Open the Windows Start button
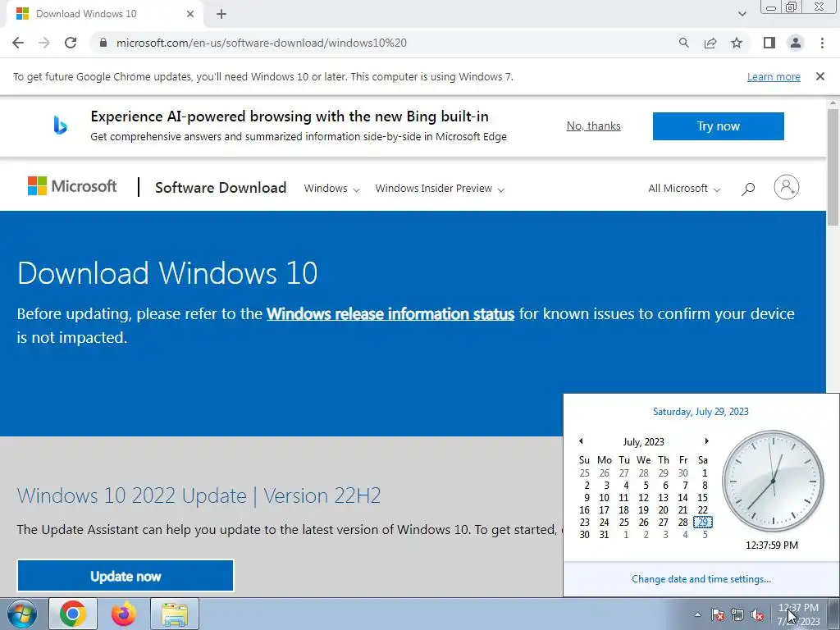 coord(22,614)
